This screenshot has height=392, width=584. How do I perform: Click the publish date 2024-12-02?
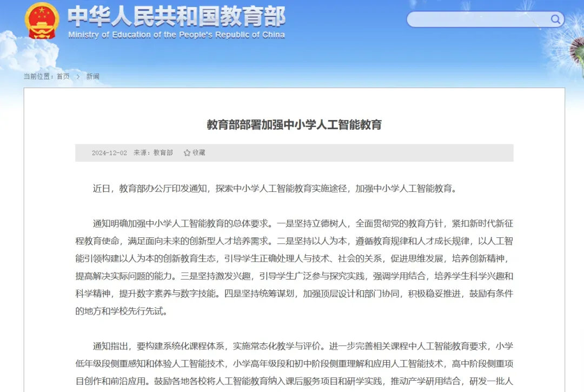click(109, 153)
